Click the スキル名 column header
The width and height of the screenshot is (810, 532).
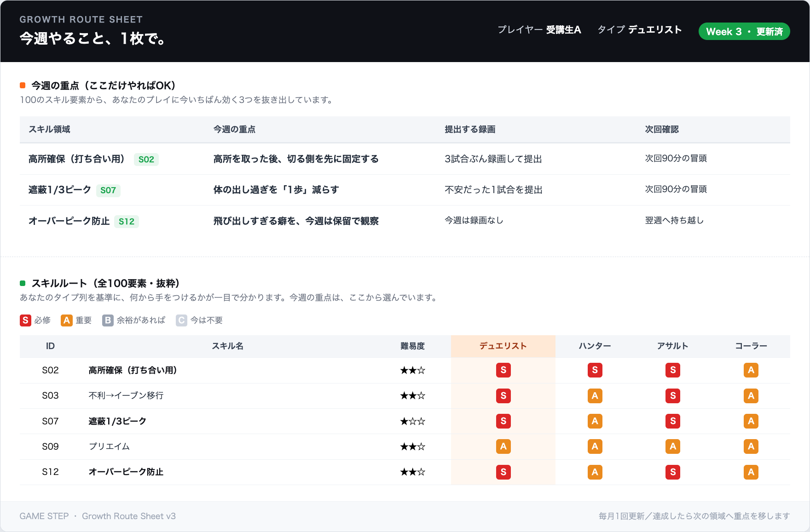click(x=227, y=346)
